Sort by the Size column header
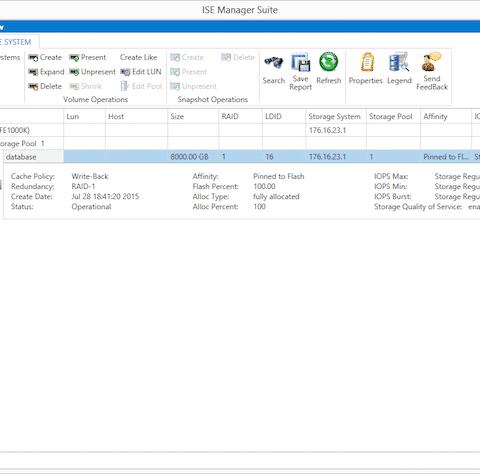480x474 pixels. click(x=193, y=116)
